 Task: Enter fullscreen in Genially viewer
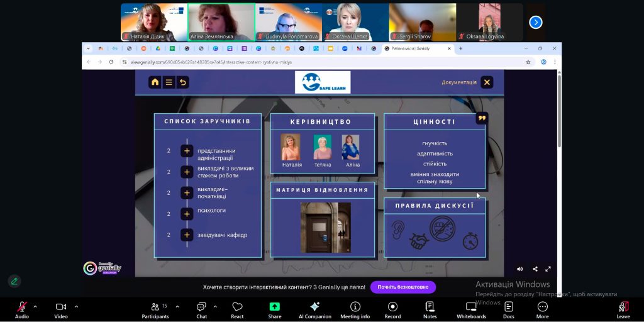[548, 269]
